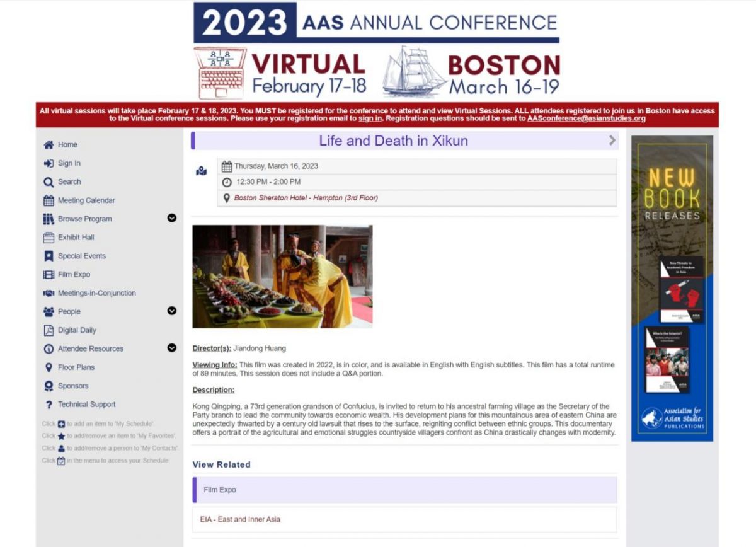Image resolution: width=756 pixels, height=547 pixels.
Task: Click the Home house icon
Action: tap(49, 145)
